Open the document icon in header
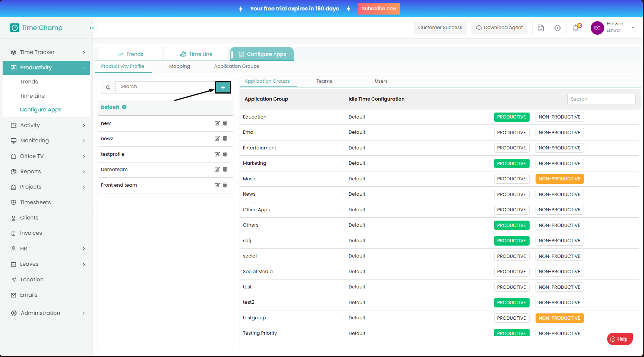644x357 pixels. (x=541, y=28)
